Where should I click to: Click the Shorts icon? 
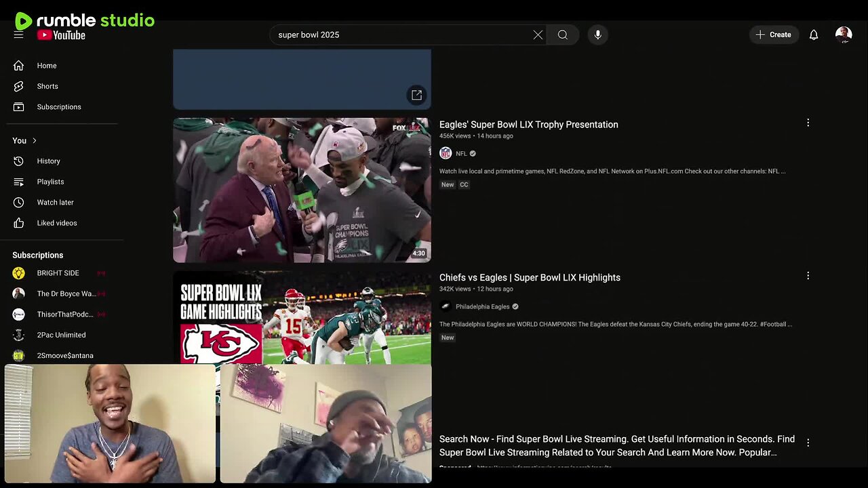[18, 86]
